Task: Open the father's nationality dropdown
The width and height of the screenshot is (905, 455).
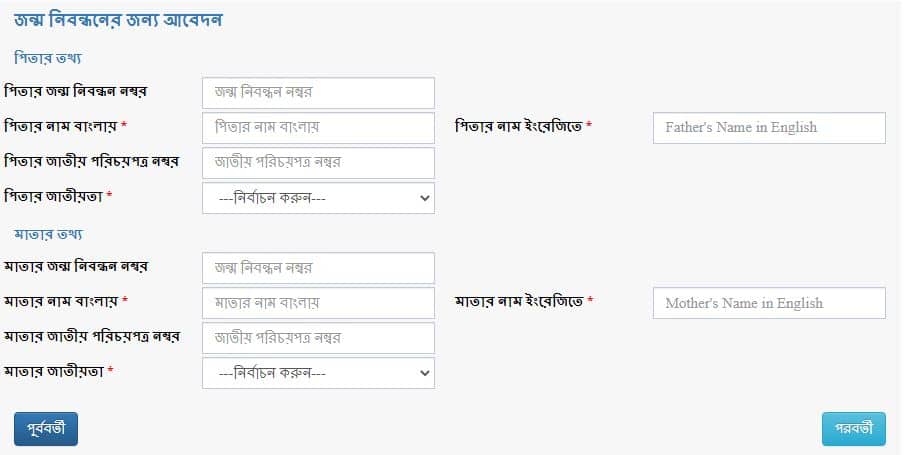Action: tap(318, 198)
